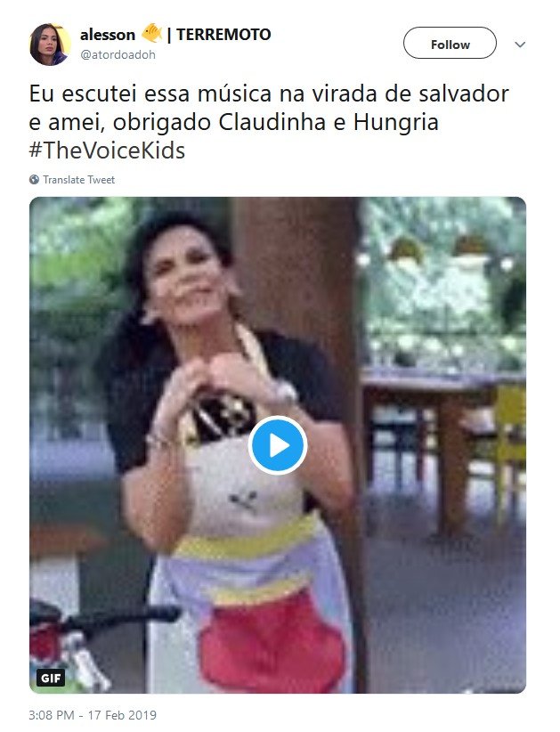
Task: Click the tweet text about Claudinha e Hungria
Action: point(269,121)
